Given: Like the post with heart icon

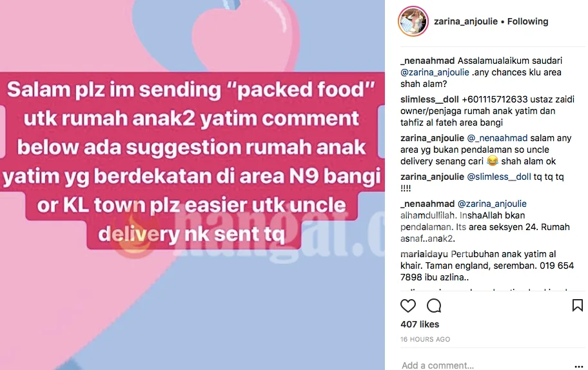Looking at the screenshot, I should [x=408, y=306].
